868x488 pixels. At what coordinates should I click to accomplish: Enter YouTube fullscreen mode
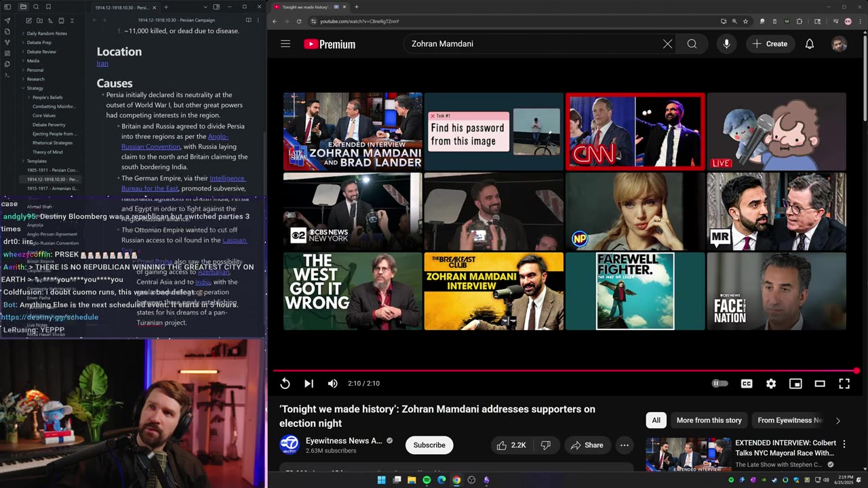tap(844, 384)
